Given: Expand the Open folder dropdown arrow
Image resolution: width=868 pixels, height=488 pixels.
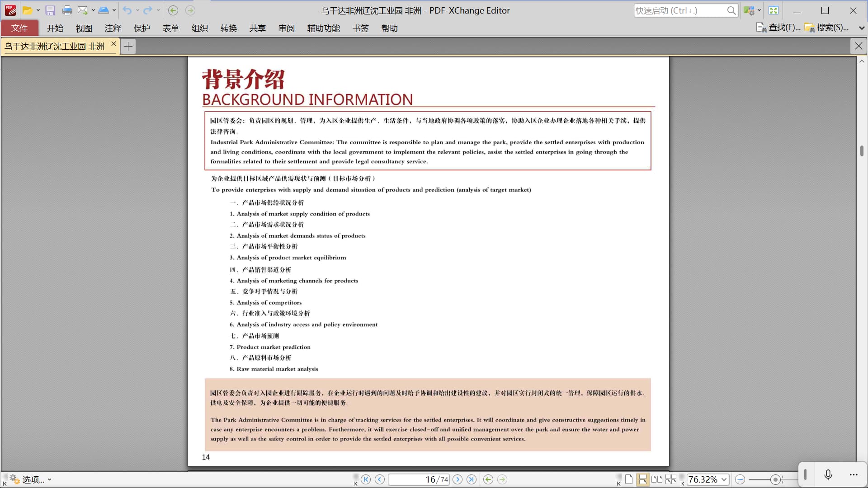Looking at the screenshot, I should pos(38,10).
